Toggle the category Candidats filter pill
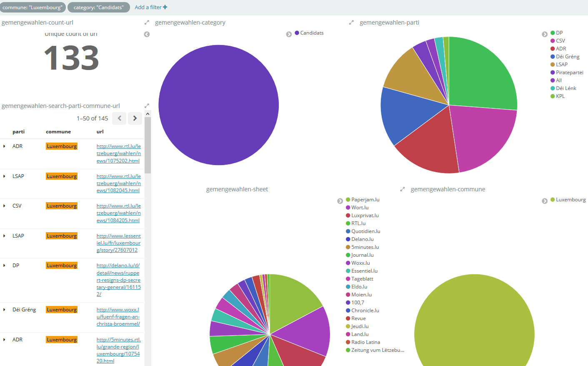Image resolution: width=588 pixels, height=366 pixels. (x=98, y=7)
